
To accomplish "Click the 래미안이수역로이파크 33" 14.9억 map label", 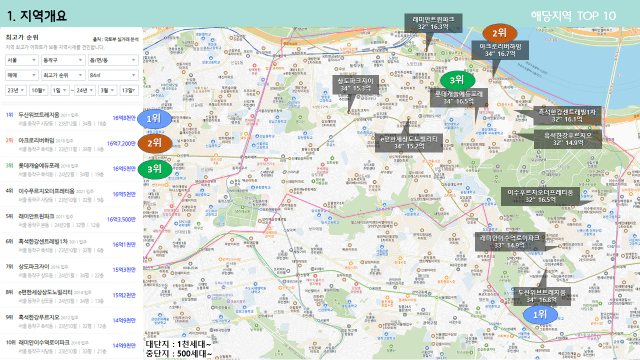I will click(510, 242).
